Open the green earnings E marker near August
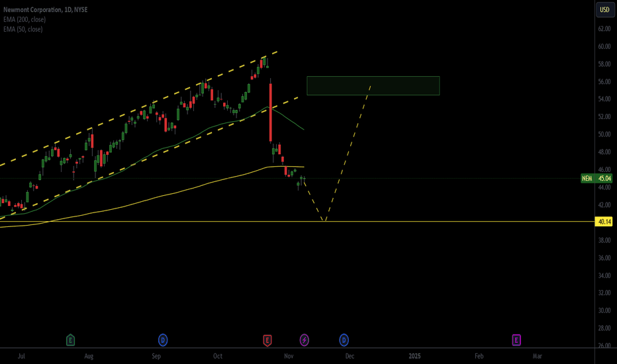 pos(70,340)
